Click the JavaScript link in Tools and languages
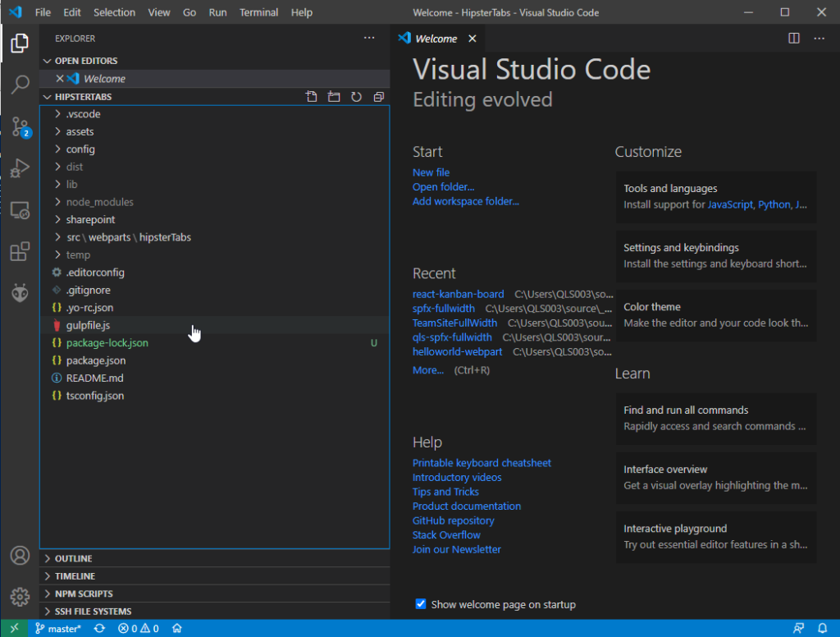This screenshot has width=840, height=637. coord(729,205)
